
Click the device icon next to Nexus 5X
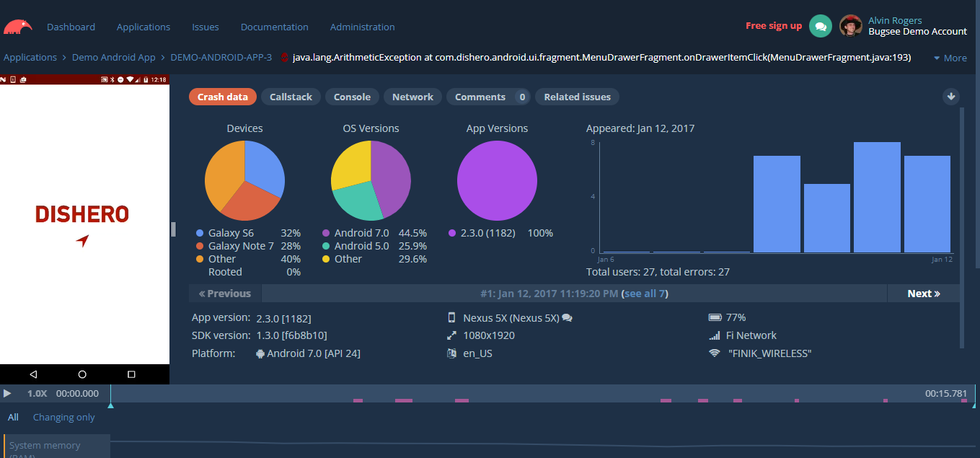point(452,317)
